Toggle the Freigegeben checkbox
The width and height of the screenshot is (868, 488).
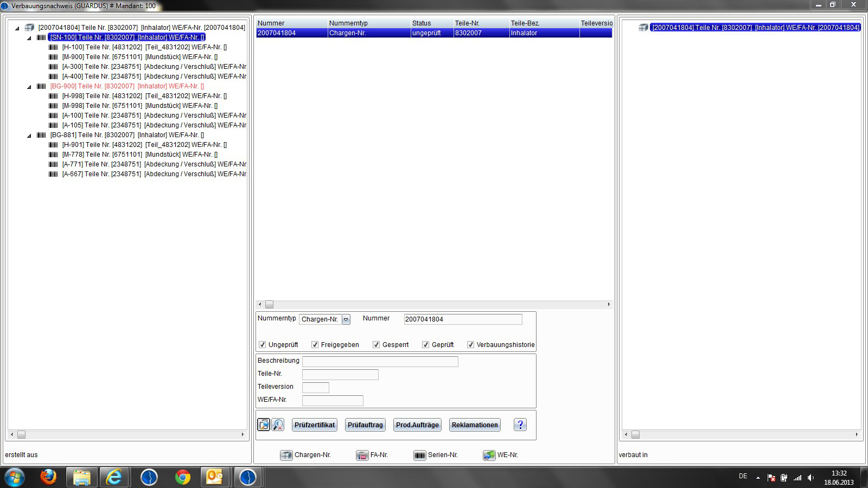(x=315, y=345)
